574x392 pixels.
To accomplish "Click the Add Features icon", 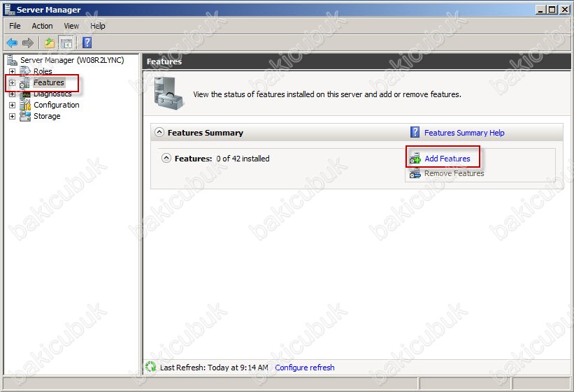I will (415, 159).
